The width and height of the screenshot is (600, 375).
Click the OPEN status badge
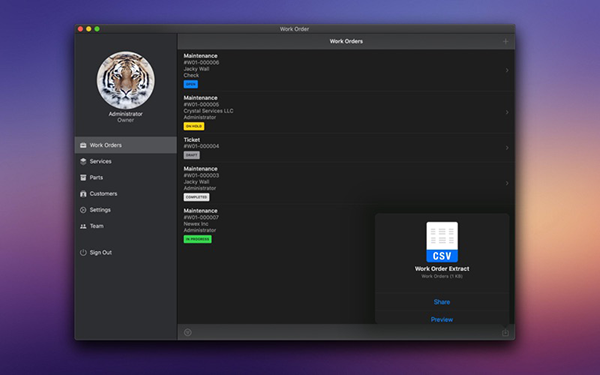click(x=191, y=84)
